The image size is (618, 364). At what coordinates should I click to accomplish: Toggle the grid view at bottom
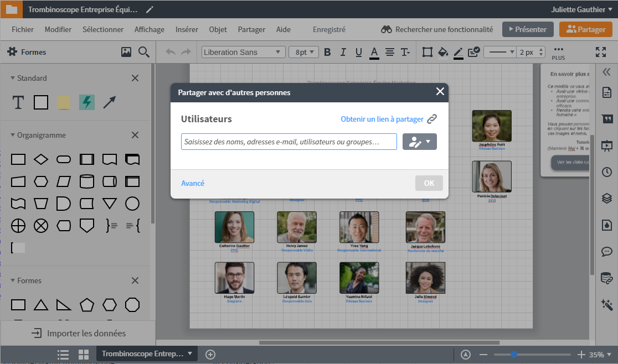pos(84,354)
